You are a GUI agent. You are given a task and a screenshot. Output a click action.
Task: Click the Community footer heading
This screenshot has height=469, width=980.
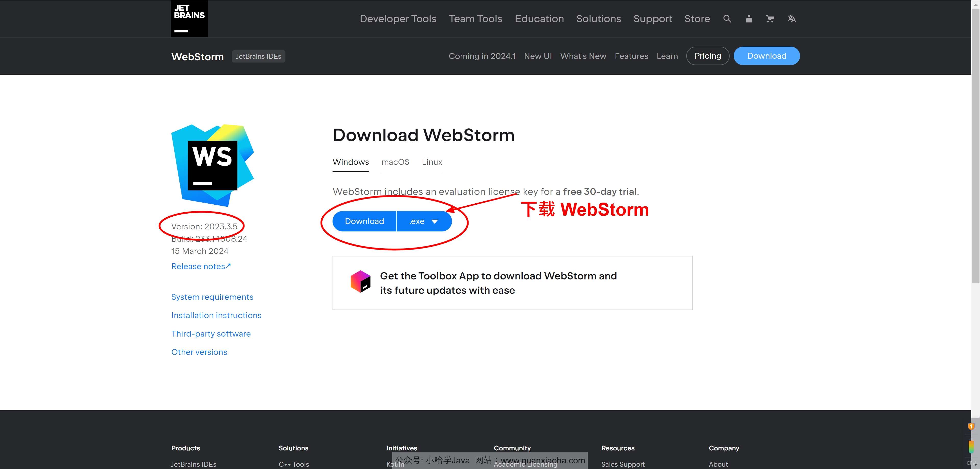click(x=512, y=448)
